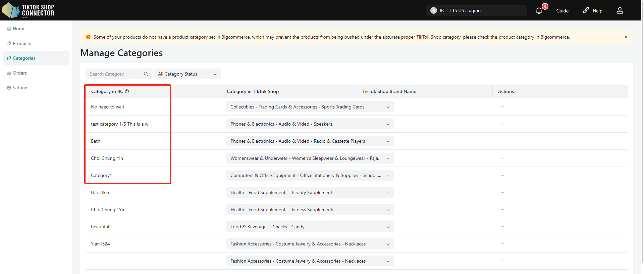Open the Guide link
The width and height of the screenshot is (644, 274).
pos(562,11)
